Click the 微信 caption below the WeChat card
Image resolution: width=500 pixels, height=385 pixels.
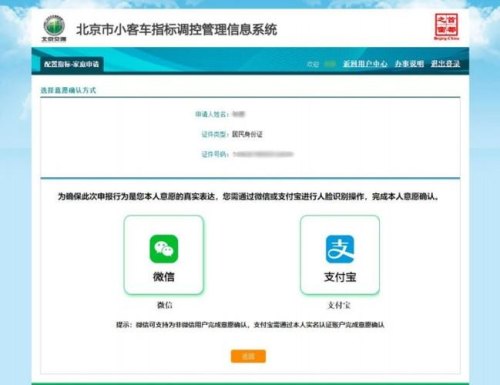point(165,305)
